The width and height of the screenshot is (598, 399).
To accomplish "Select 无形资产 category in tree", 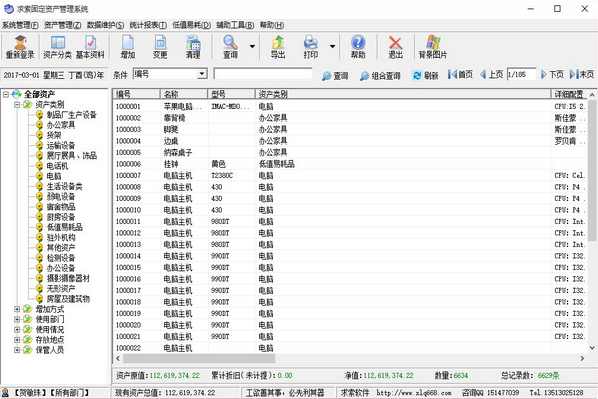I will (61, 289).
